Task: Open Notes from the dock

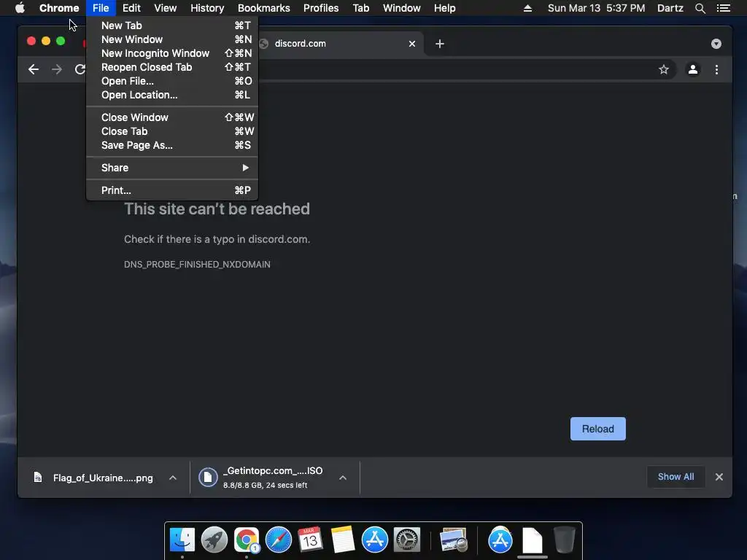Action: pyautogui.click(x=343, y=540)
